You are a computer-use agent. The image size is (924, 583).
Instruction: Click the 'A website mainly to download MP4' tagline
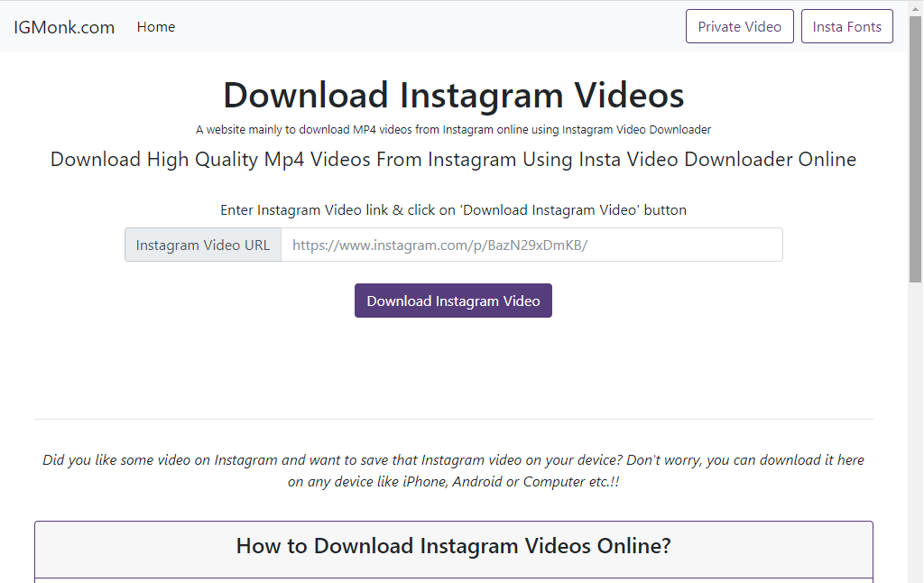point(453,130)
